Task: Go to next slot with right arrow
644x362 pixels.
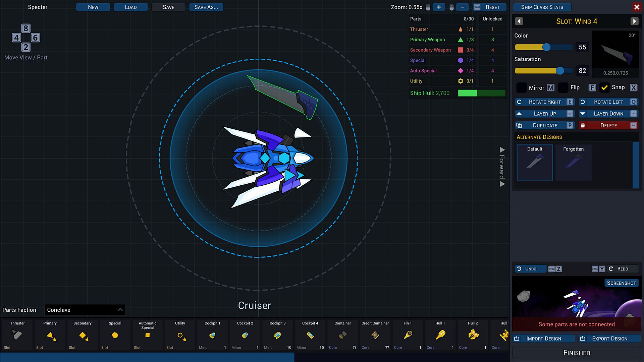Action: pos(634,21)
